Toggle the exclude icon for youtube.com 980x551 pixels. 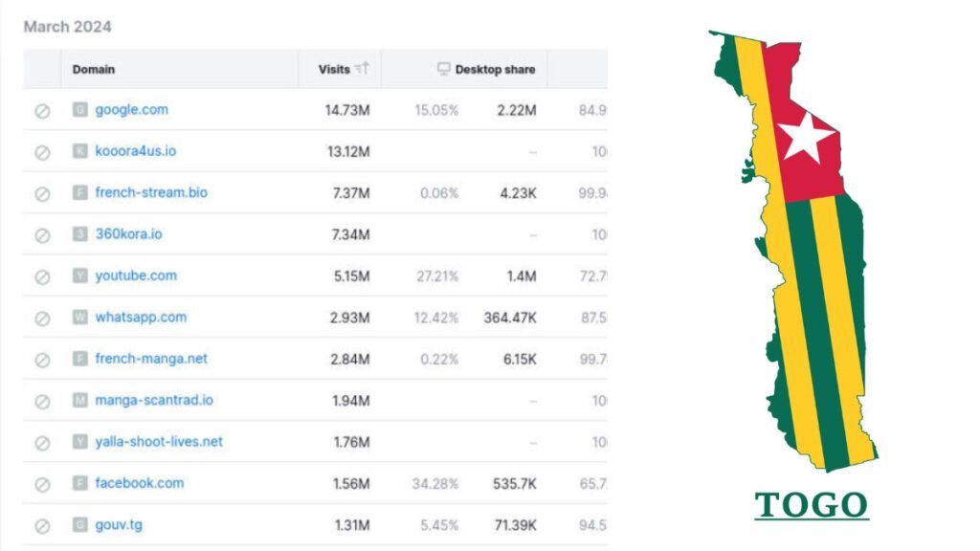(x=40, y=275)
